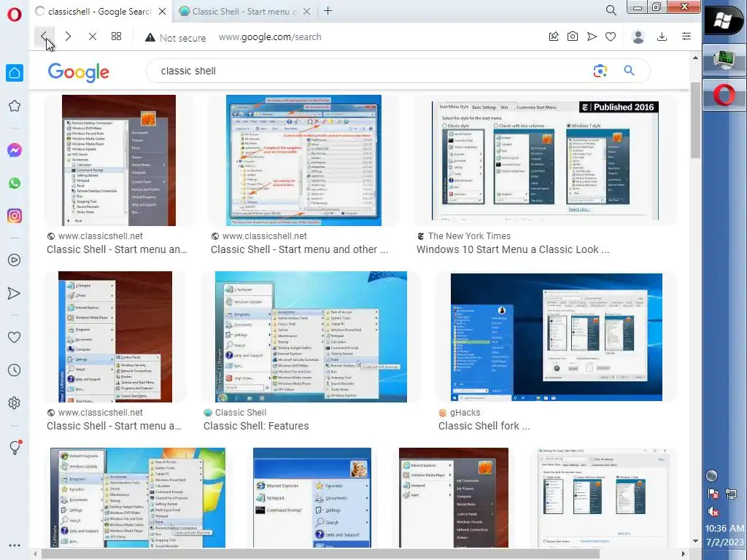Viewport: 747px width, 560px height.
Task: Click the Google logo
Action: click(x=79, y=72)
